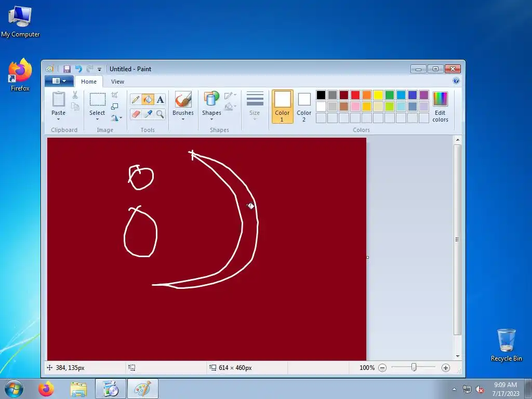The width and height of the screenshot is (532, 399).
Task: Click the Zoom out minus button
Action: coord(382,368)
